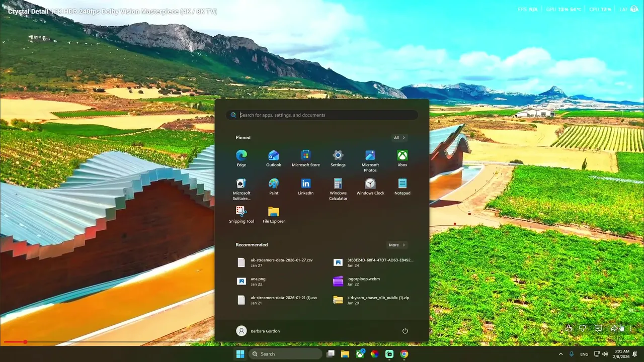Open video comments icon
Viewport: 644px width, 362px height.
pos(598,328)
